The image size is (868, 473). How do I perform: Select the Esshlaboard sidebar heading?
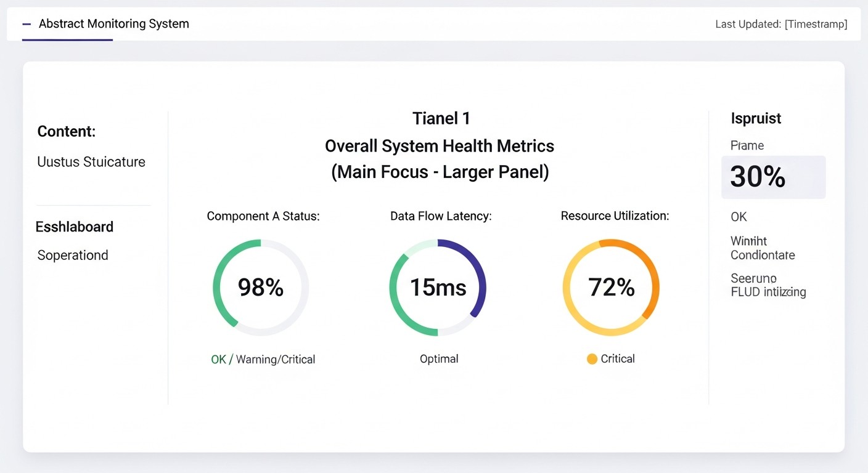click(x=75, y=227)
